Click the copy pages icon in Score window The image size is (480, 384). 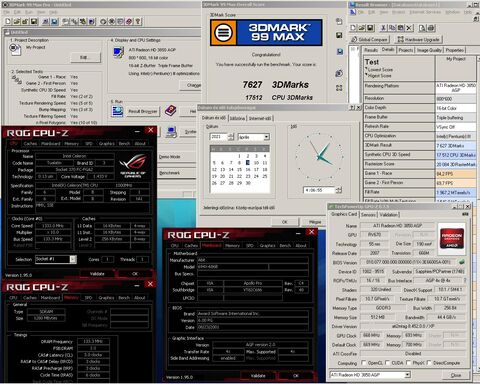[x=339, y=22]
